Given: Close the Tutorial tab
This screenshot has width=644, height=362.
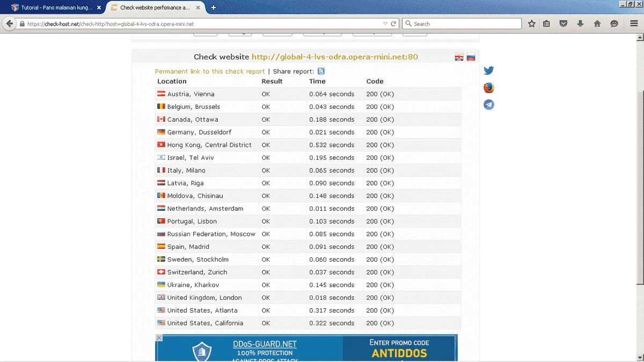Looking at the screenshot, I should 99,8.
